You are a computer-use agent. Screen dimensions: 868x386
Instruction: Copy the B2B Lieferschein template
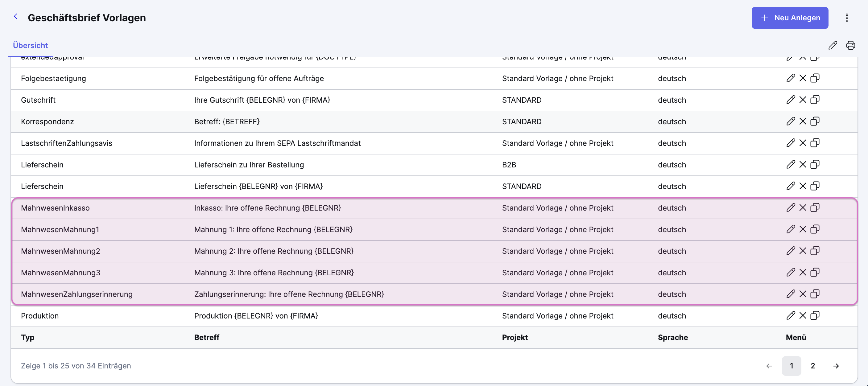click(815, 164)
